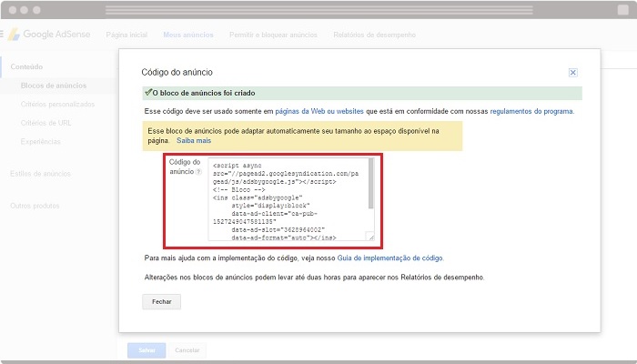Open Guia de implementação de código link
This screenshot has width=637, height=364.
(x=389, y=258)
